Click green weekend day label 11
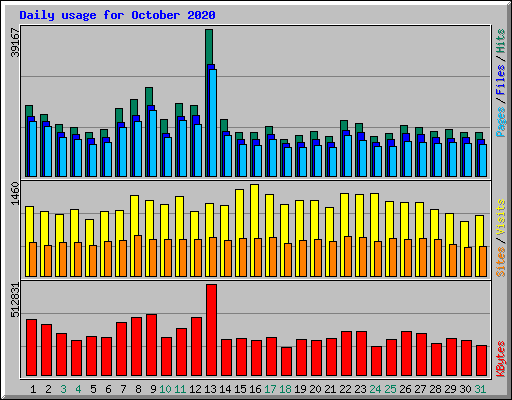Image resolution: width=512 pixels, height=400 pixels. pos(180,389)
